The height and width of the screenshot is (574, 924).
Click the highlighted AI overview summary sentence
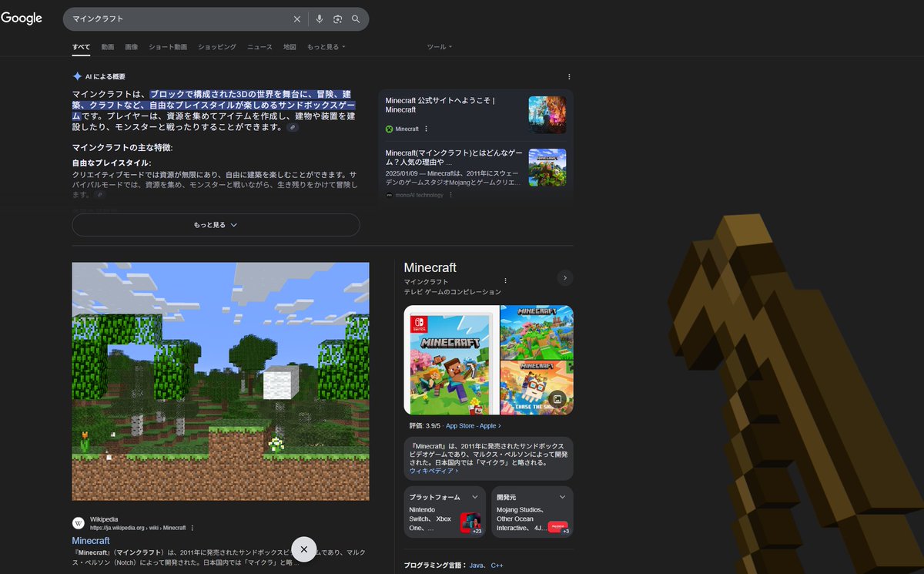click(x=214, y=104)
